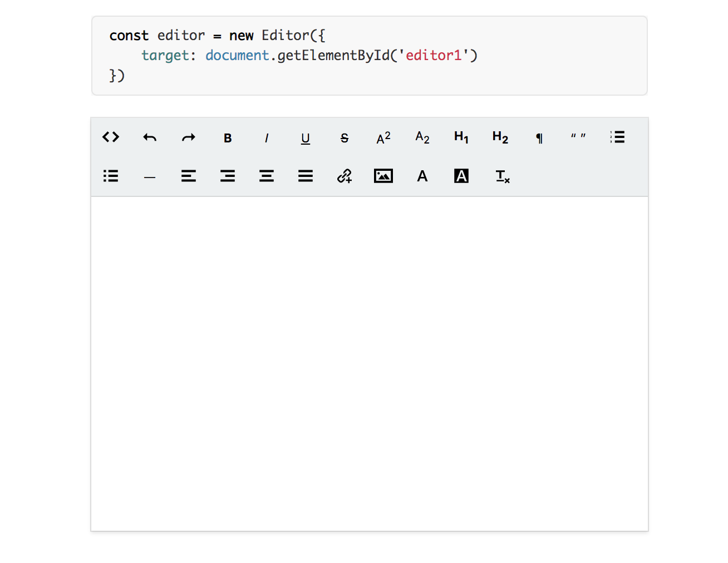
Task: Apply the H2 heading style
Action: [500, 137]
